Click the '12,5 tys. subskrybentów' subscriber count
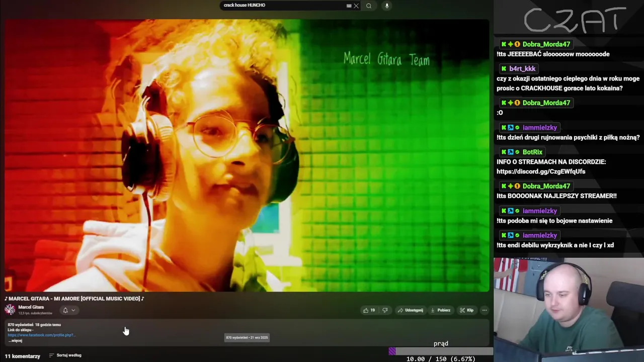This screenshot has width=644, height=362. [x=35, y=313]
